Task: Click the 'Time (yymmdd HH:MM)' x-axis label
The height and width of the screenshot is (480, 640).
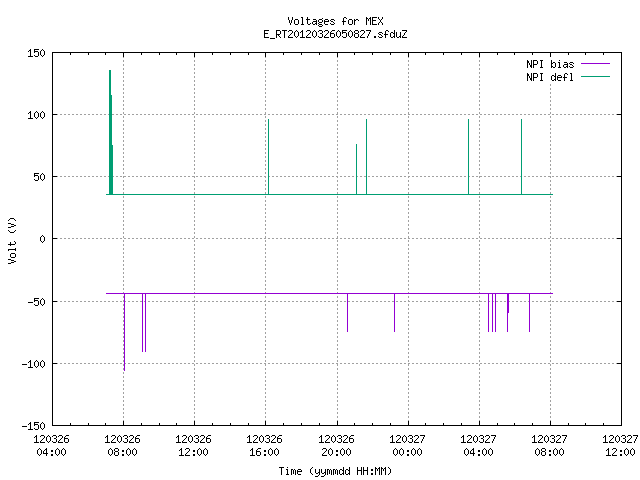Action: [335, 471]
